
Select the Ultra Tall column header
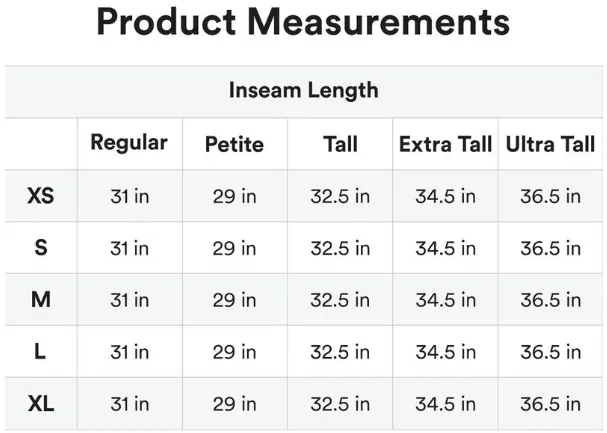pos(550,144)
